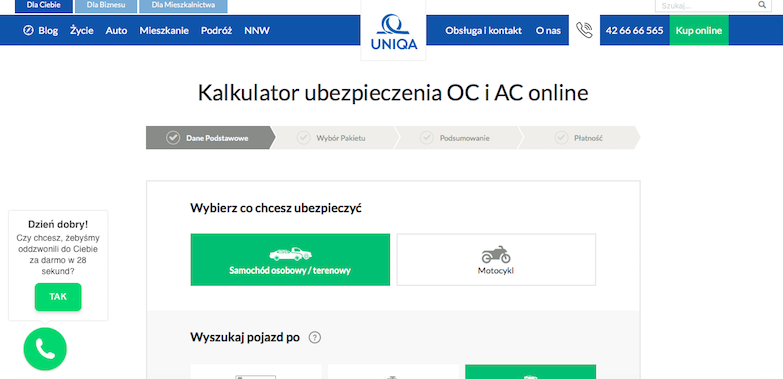Click checkmark icon of Dane Podstawowe step

(x=173, y=138)
